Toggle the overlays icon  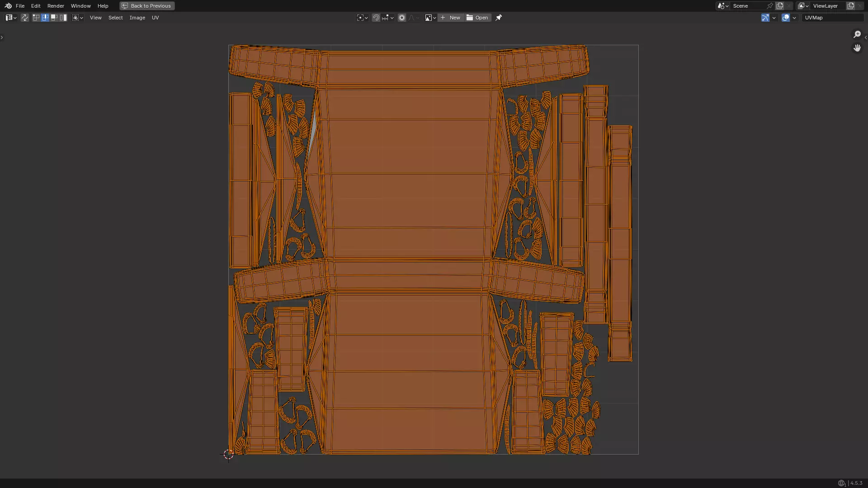(x=786, y=18)
